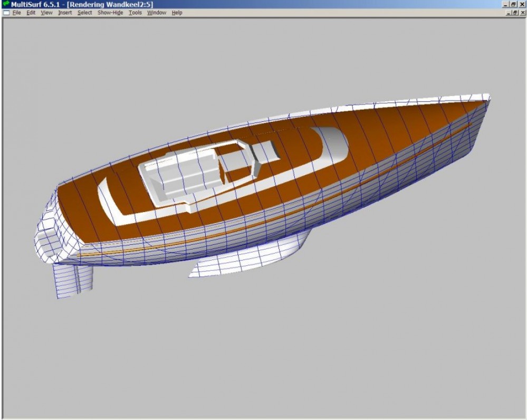527x420 pixels.
Task: Click the MultiSurf title bar text
Action: (82, 4)
